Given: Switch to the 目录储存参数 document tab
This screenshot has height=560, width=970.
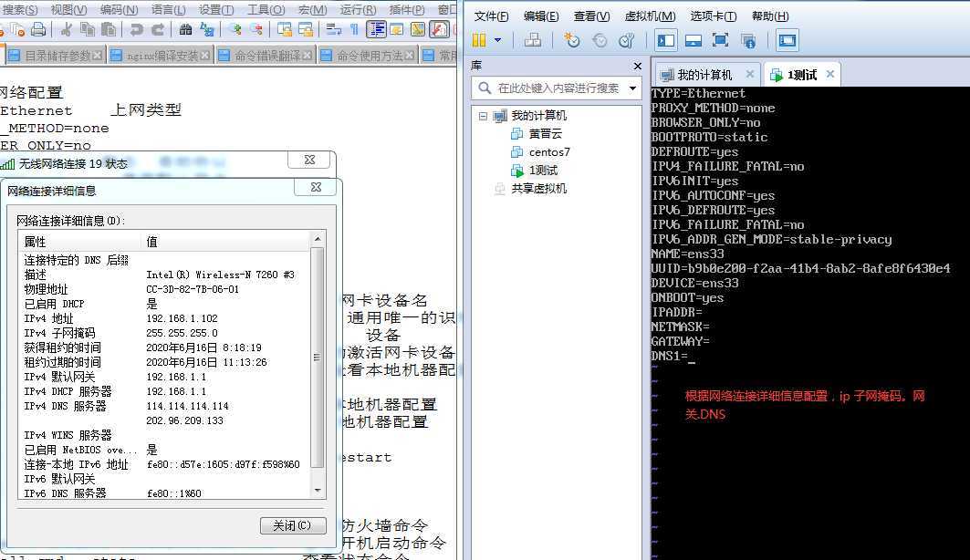Looking at the screenshot, I should click(x=56, y=56).
